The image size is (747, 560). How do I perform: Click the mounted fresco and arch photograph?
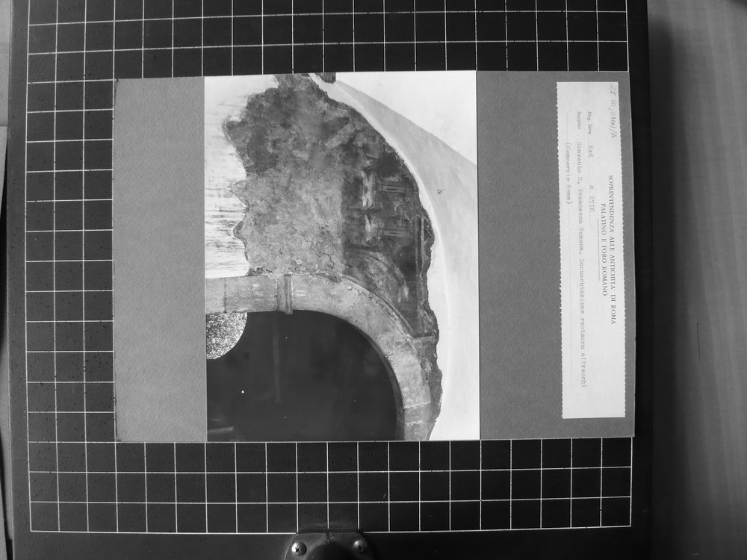click(341, 255)
